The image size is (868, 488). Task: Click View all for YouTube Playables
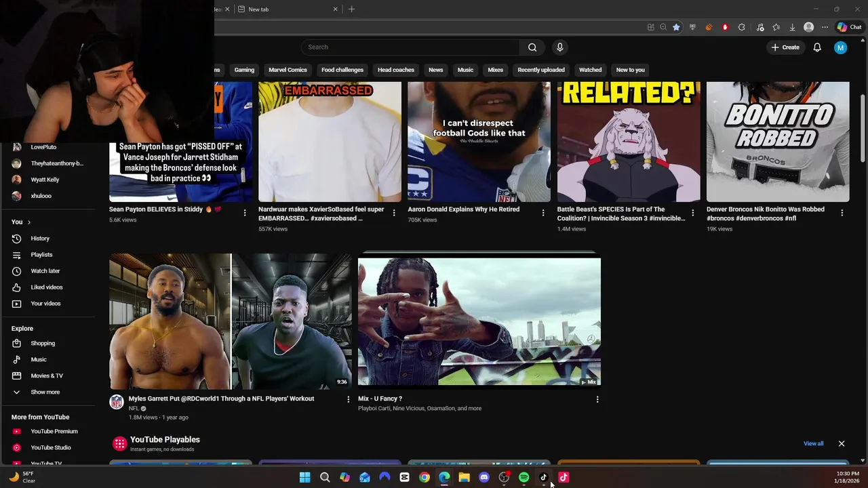click(x=813, y=444)
